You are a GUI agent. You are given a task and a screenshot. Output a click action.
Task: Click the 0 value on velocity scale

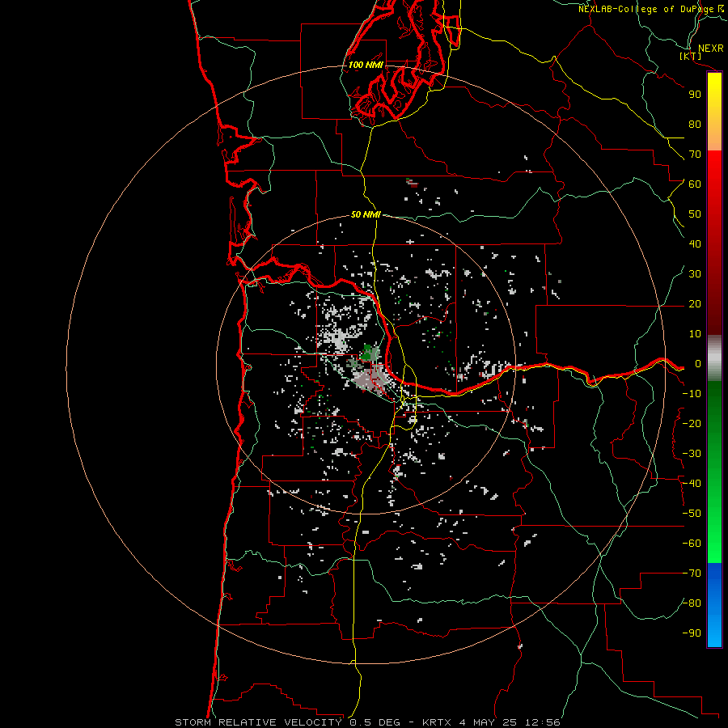698,364
